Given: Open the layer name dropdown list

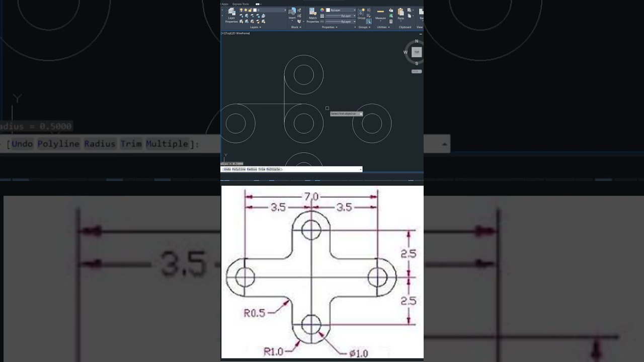Looking at the screenshot, I should (x=285, y=10).
